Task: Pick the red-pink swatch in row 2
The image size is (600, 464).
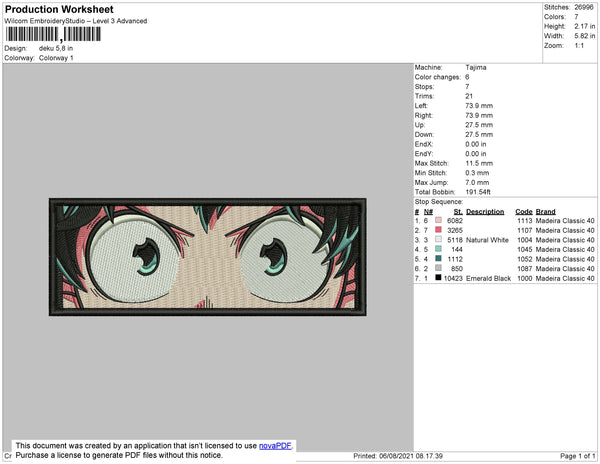Action: 439,230
